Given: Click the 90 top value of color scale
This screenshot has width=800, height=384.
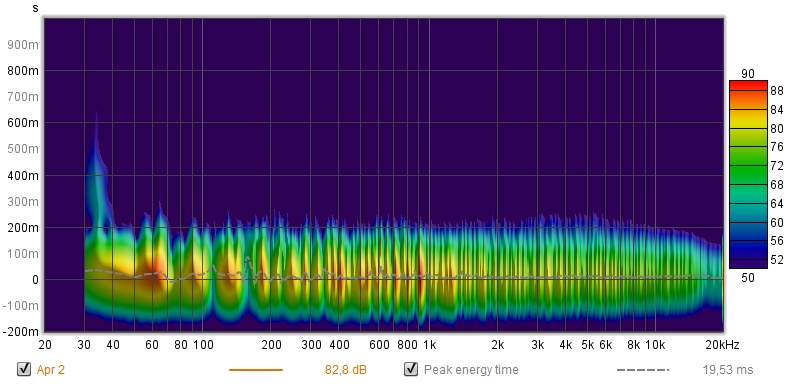Looking at the screenshot, I should pos(747,74).
